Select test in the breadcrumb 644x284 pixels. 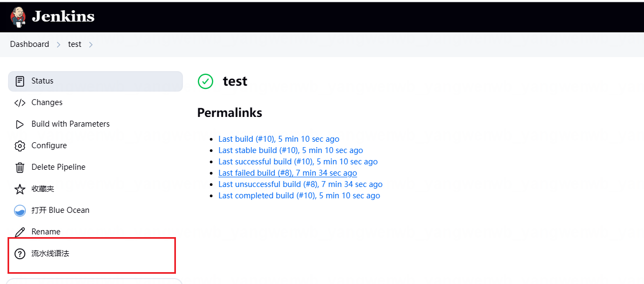75,44
